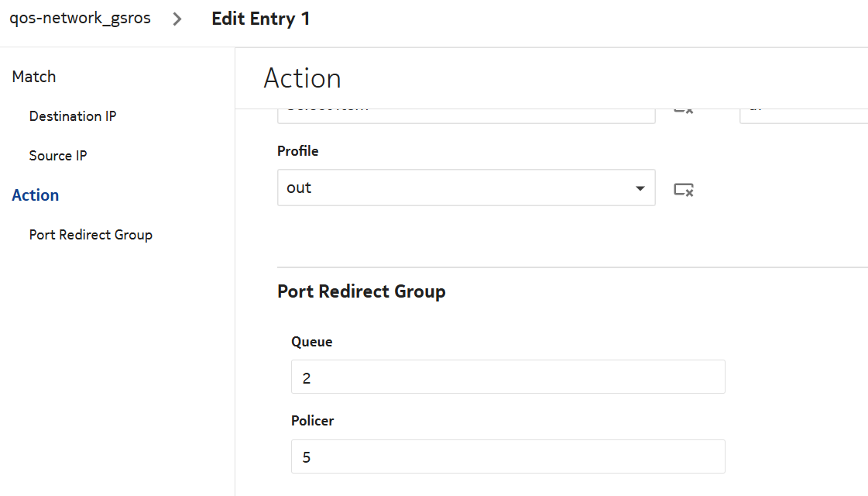The height and width of the screenshot is (496, 868).
Task: Click the Action panel heading
Action: [x=302, y=78]
